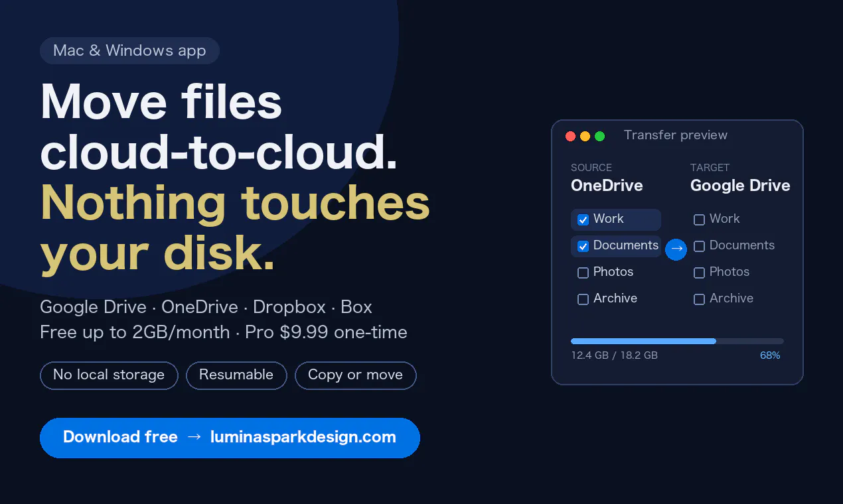Click the yellow minimize dot in Transfer preview

pos(585,136)
